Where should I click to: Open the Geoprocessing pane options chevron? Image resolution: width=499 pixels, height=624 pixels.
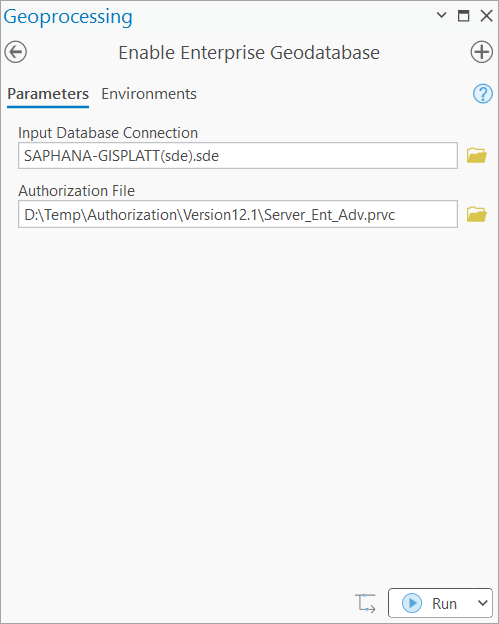441,16
